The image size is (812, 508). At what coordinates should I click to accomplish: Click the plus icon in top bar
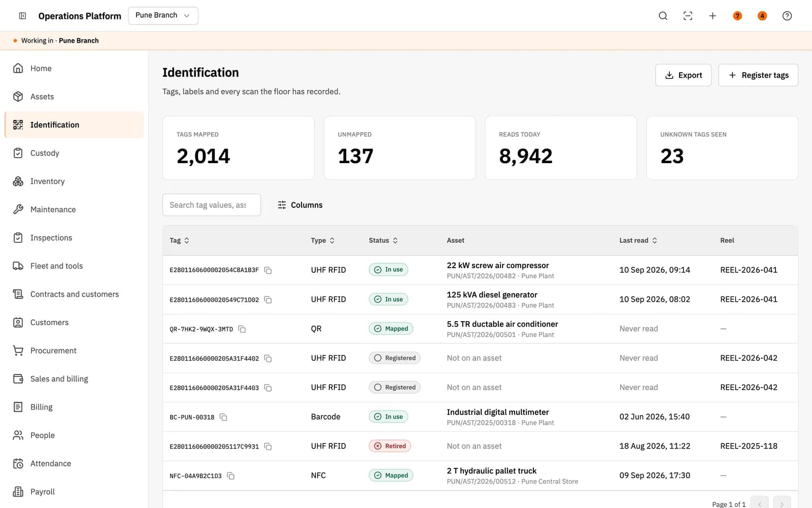(713, 16)
